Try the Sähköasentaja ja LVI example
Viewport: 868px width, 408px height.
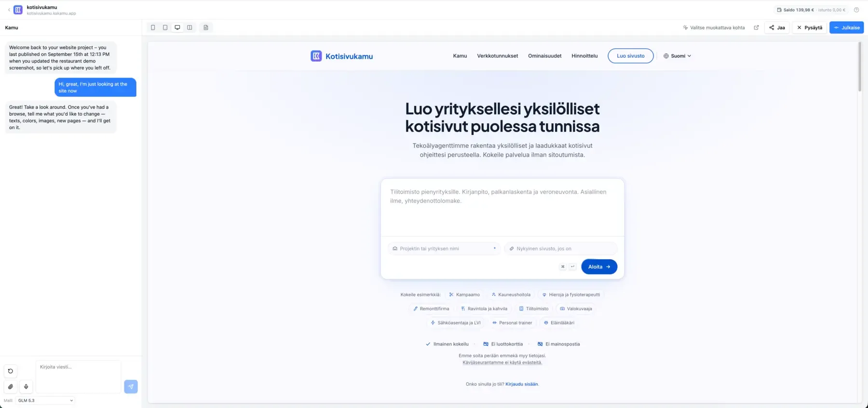coord(456,323)
